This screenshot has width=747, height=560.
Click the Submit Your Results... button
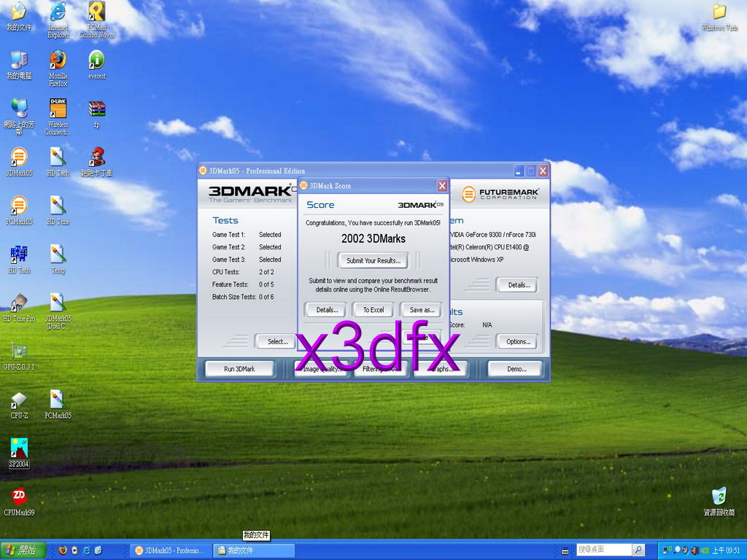[x=373, y=260]
